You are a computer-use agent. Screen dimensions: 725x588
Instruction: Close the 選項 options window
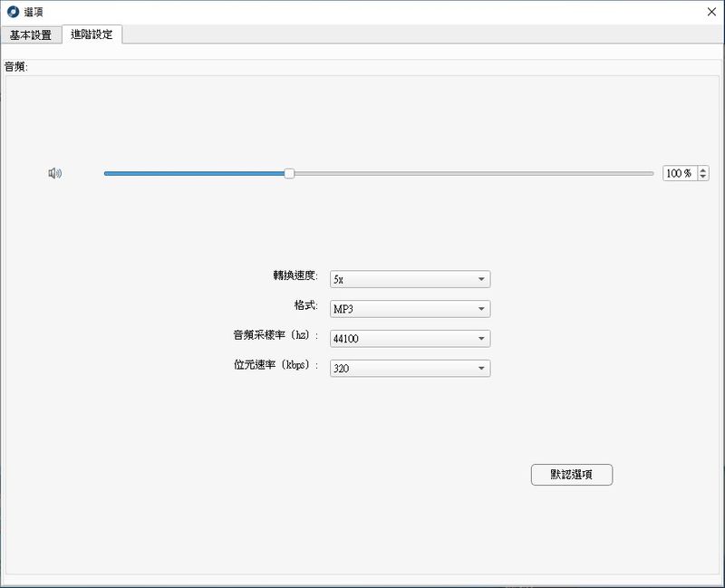click(711, 12)
